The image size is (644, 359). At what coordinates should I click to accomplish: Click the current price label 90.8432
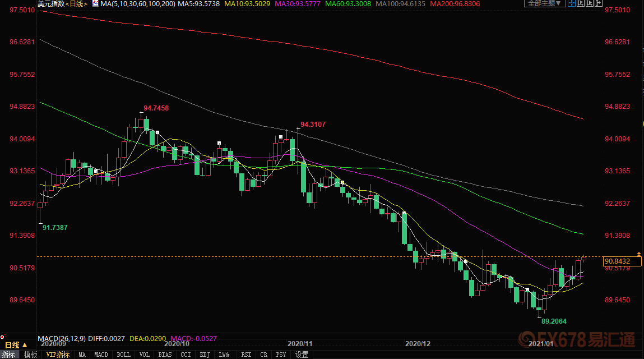click(617, 261)
